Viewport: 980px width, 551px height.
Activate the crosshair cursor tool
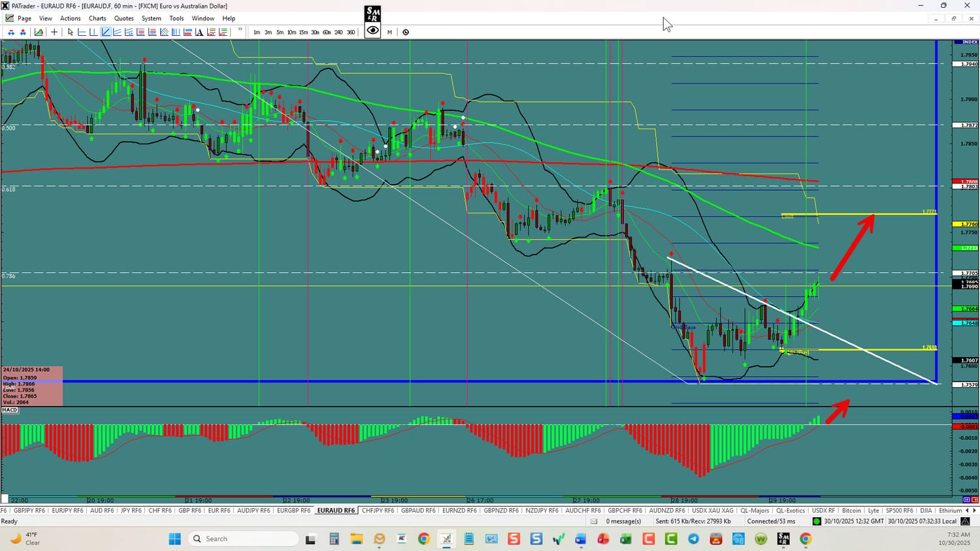(x=54, y=32)
